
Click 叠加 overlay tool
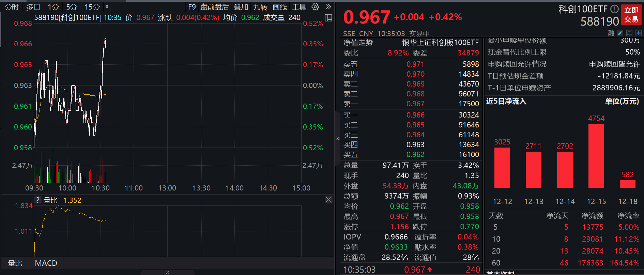point(241,7)
